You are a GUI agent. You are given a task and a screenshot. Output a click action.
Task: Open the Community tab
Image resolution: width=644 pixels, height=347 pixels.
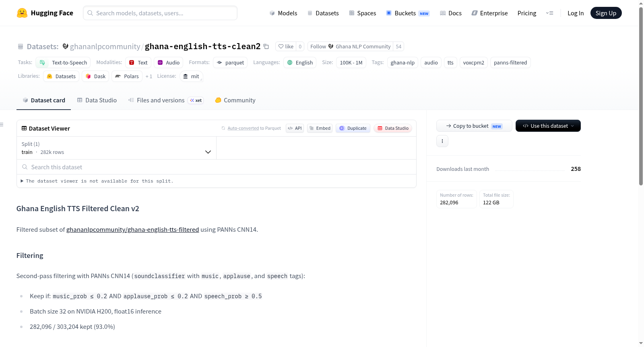235,100
